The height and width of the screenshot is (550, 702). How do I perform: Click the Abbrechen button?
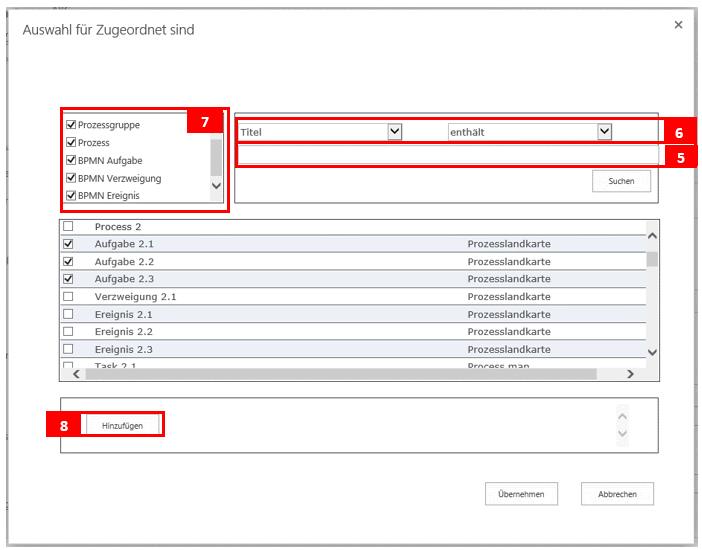617,494
